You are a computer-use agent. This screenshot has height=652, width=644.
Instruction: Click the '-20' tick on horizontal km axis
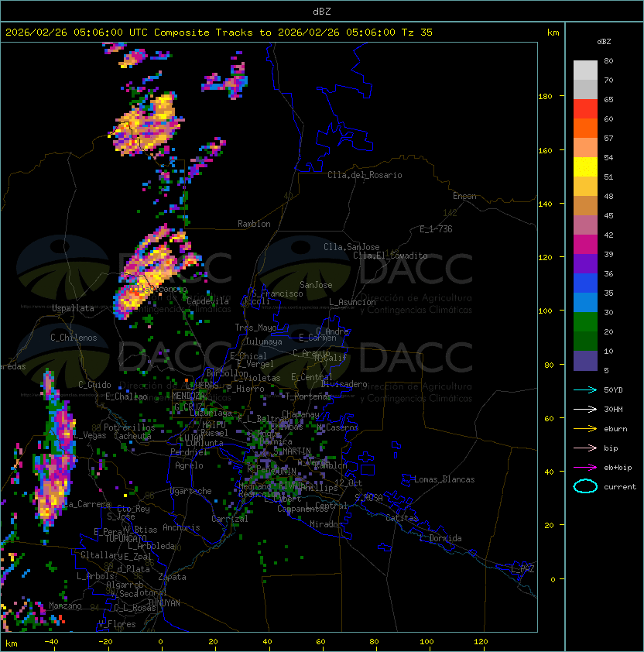tap(105, 642)
